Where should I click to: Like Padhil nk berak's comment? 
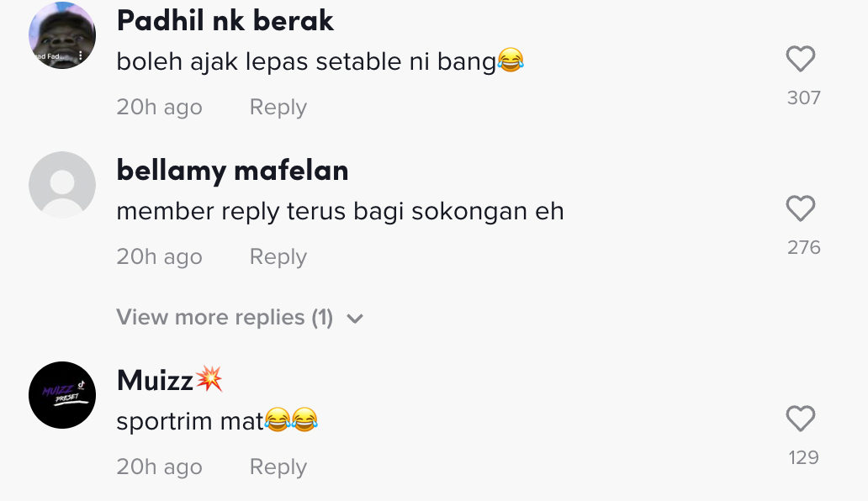point(800,59)
